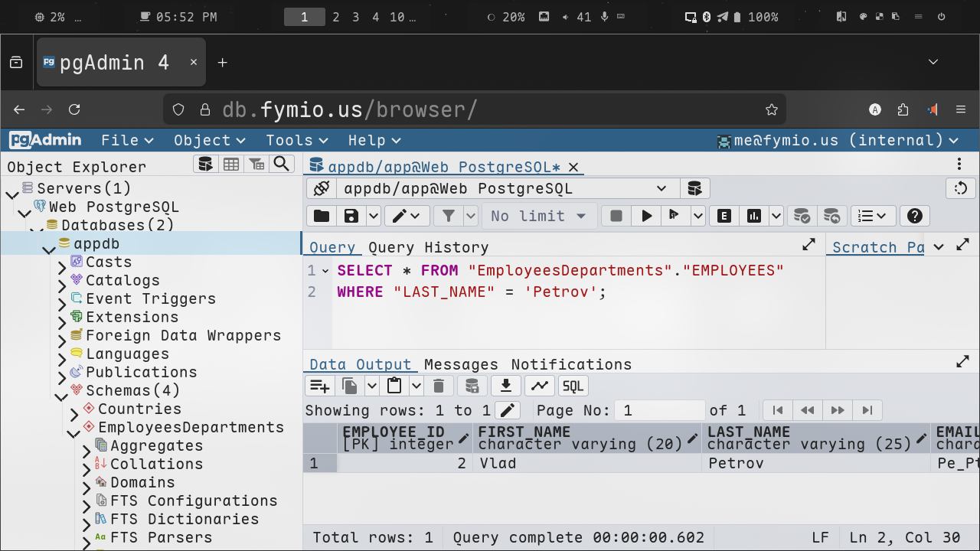The width and height of the screenshot is (980, 551).
Task: Switch to the Messages tab
Action: pos(461,364)
